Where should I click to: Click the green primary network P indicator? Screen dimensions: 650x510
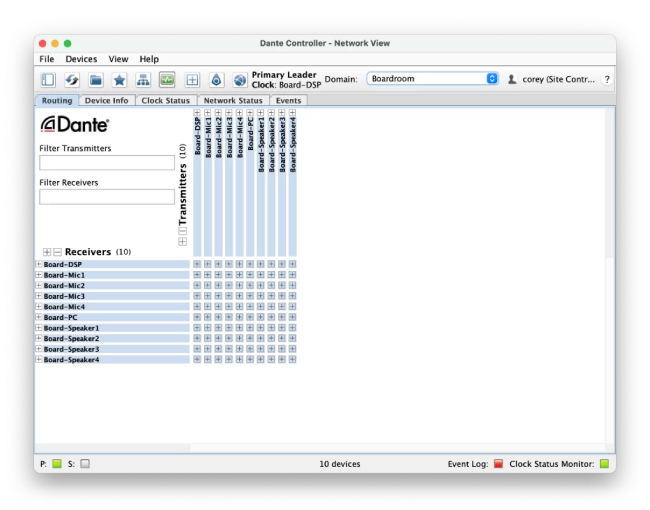coord(57,464)
